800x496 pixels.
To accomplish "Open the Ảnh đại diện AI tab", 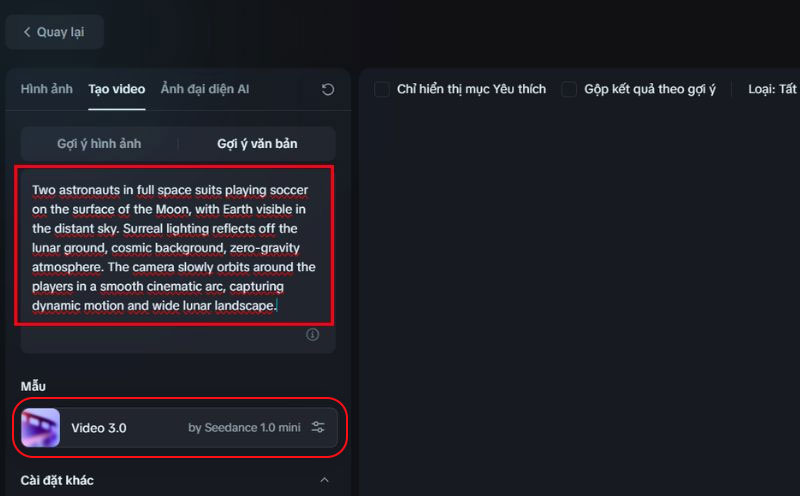I will pyautogui.click(x=205, y=89).
